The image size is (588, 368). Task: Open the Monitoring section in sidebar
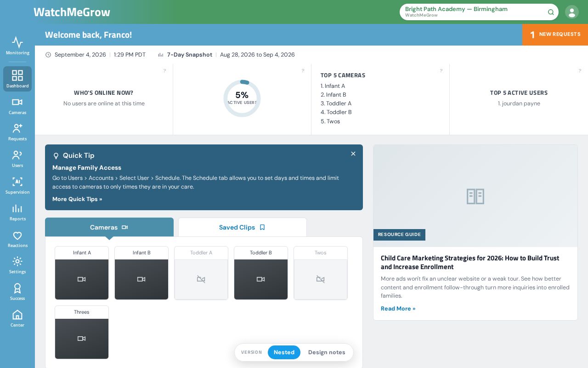(x=17, y=46)
